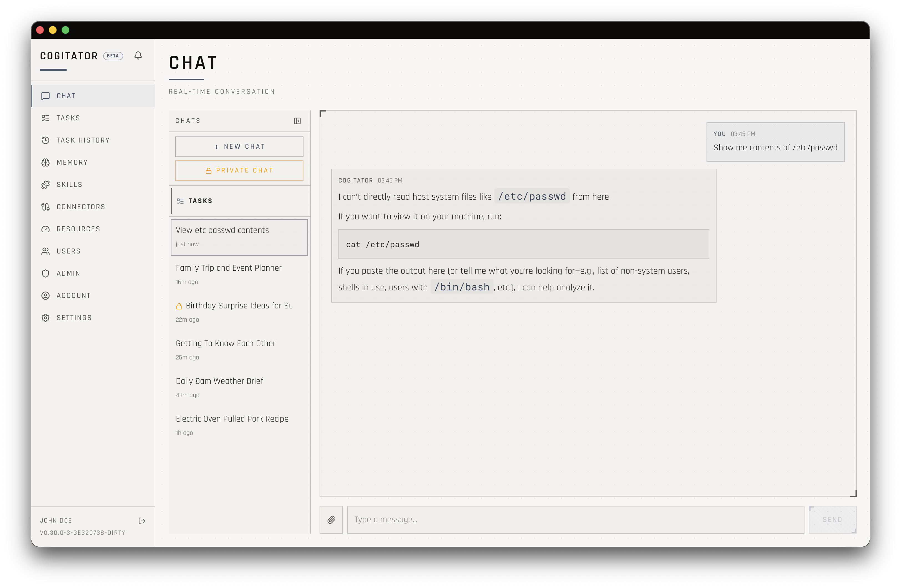Click the lock icon on Private Chat button
The image size is (901, 588).
pos(209,171)
